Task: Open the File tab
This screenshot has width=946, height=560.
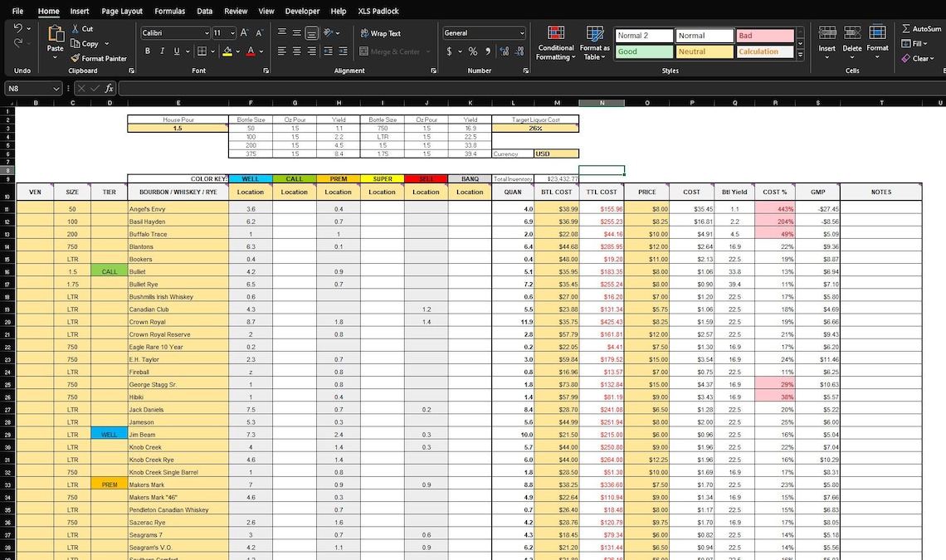Action: pyautogui.click(x=17, y=11)
